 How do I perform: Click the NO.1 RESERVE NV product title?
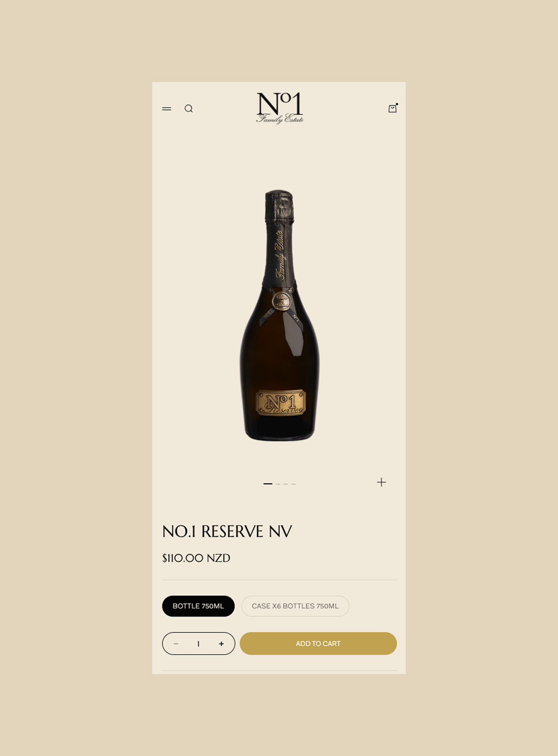[x=227, y=531]
